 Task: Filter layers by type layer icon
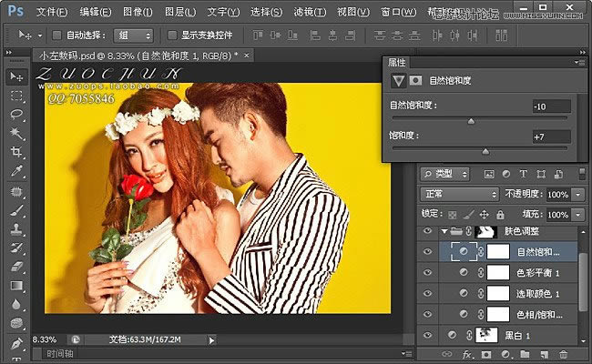pos(524,174)
